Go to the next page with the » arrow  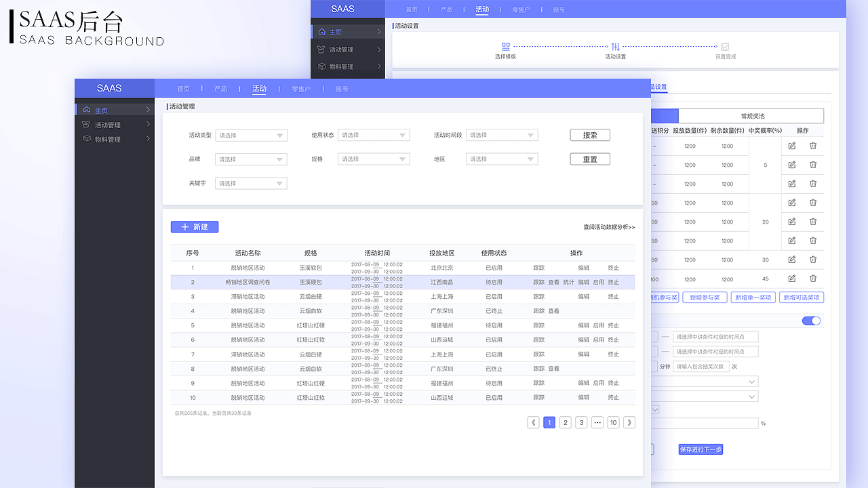629,422
